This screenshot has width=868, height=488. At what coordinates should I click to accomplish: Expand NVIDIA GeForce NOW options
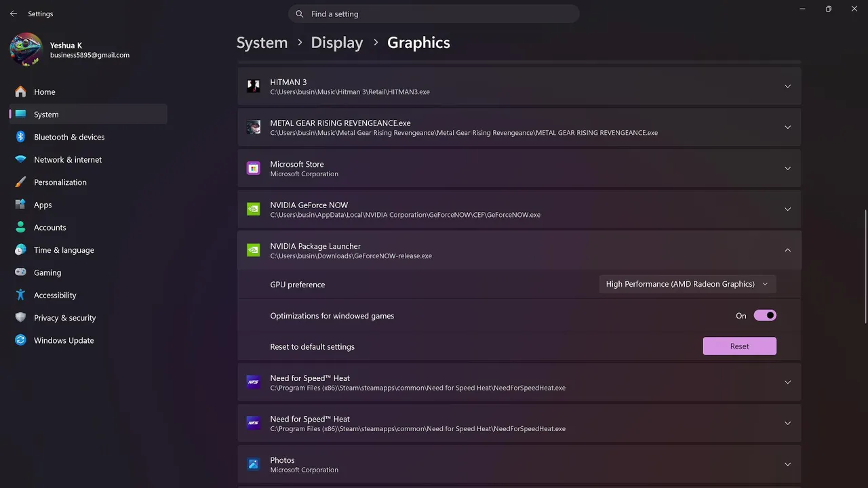pos(787,209)
